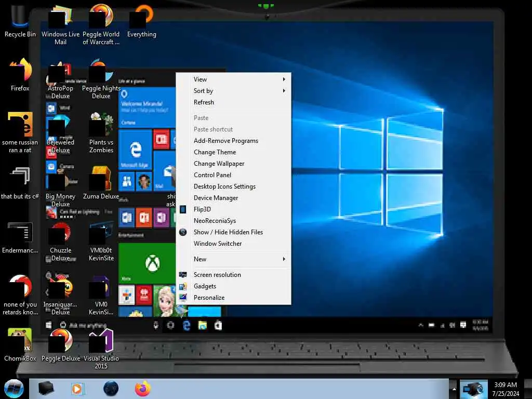The image size is (532, 399).
Task: Select AstroPop Deluxe desktop icon
Action: click(x=60, y=79)
